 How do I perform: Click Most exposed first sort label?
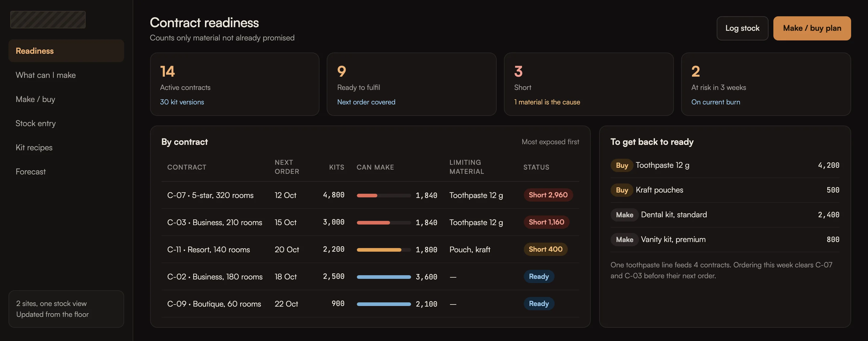pyautogui.click(x=550, y=142)
